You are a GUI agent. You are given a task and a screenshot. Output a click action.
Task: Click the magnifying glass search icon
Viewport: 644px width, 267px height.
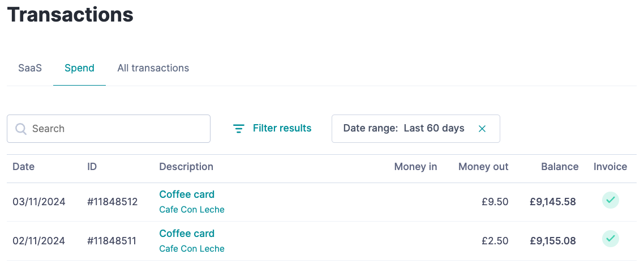21,129
